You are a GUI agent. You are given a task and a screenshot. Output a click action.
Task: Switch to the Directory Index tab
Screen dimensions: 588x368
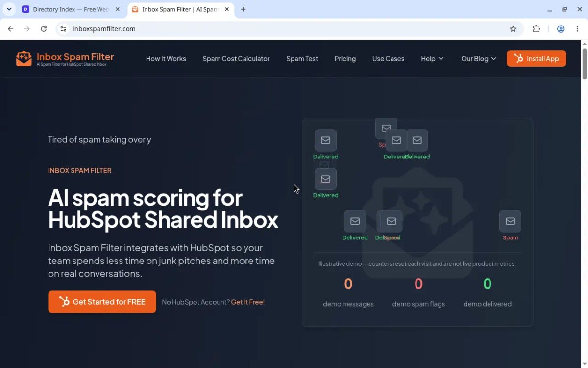[71, 9]
